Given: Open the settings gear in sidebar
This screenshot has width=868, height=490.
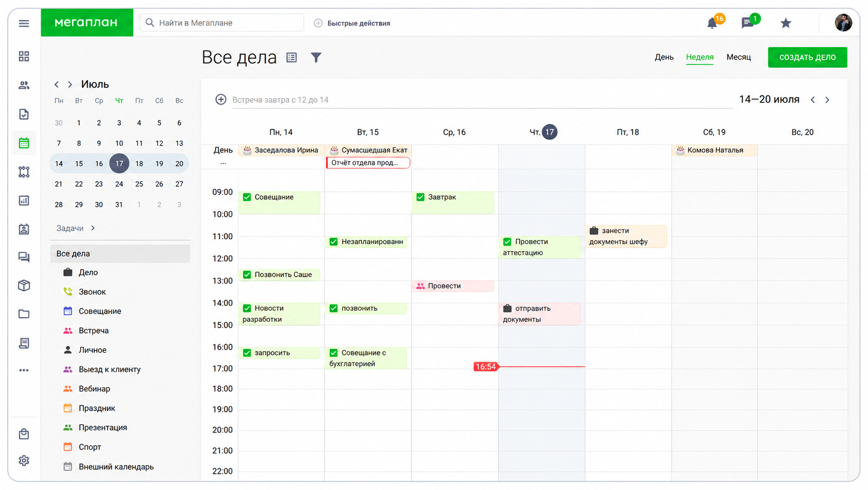Looking at the screenshot, I should [24, 460].
